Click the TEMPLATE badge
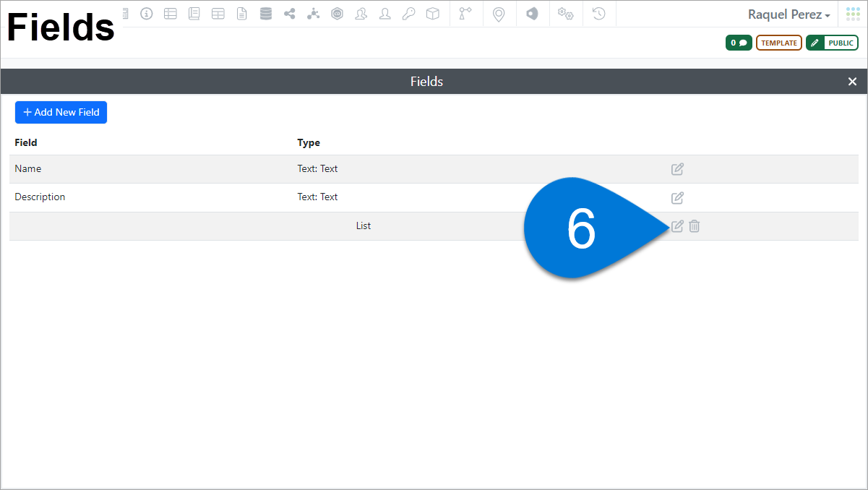Viewport: 868px width, 490px height. click(x=779, y=43)
